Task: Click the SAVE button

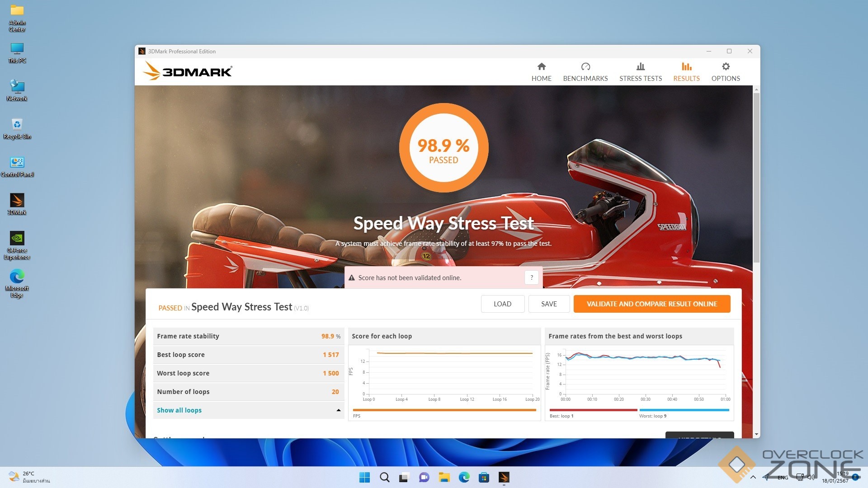Action: click(549, 304)
